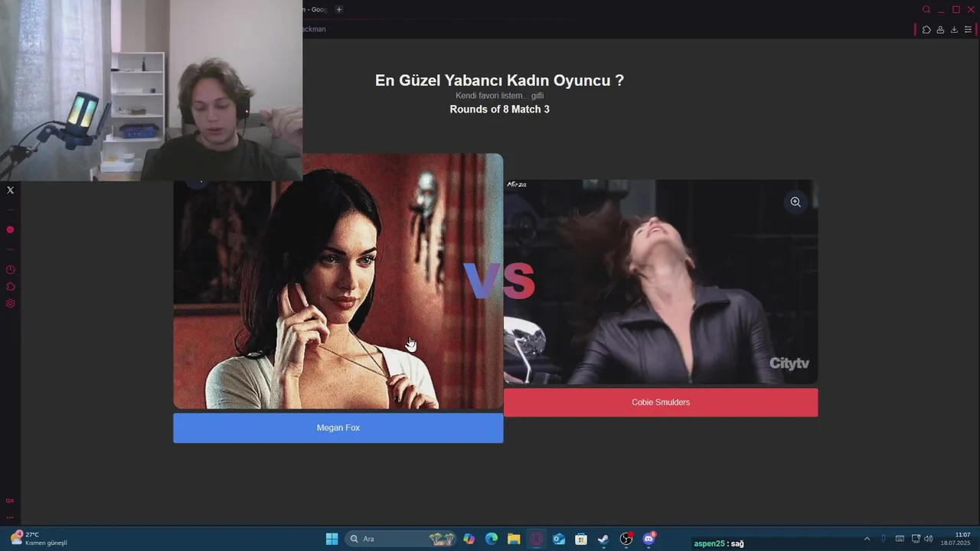Switch to Opera GX in the taskbar

click(536, 539)
